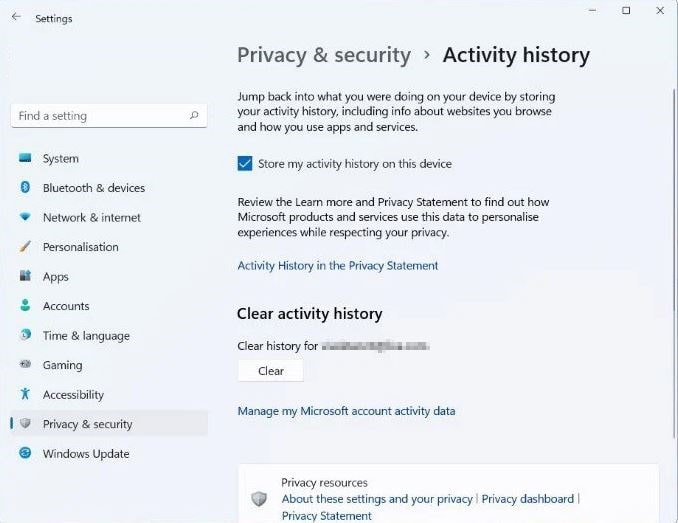Viewport: 678px width, 523px height.
Task: Open Manage my Microsoft account activity data
Action: [x=346, y=411]
